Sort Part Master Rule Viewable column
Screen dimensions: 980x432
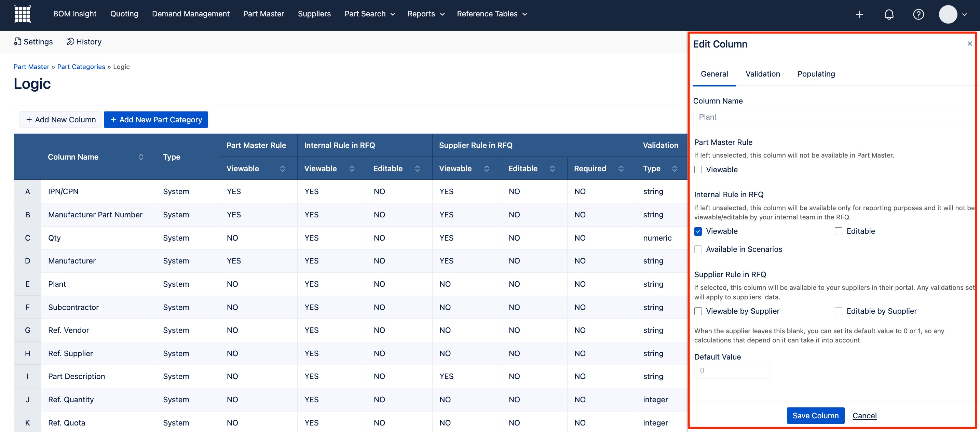283,168
